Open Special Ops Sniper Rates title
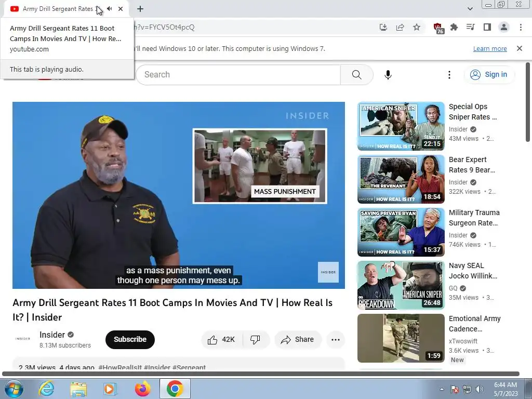The width and height of the screenshot is (532, 399). 473,112
